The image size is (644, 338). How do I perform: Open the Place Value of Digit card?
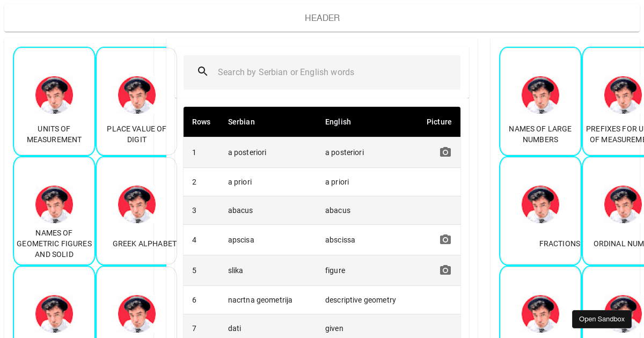136,102
